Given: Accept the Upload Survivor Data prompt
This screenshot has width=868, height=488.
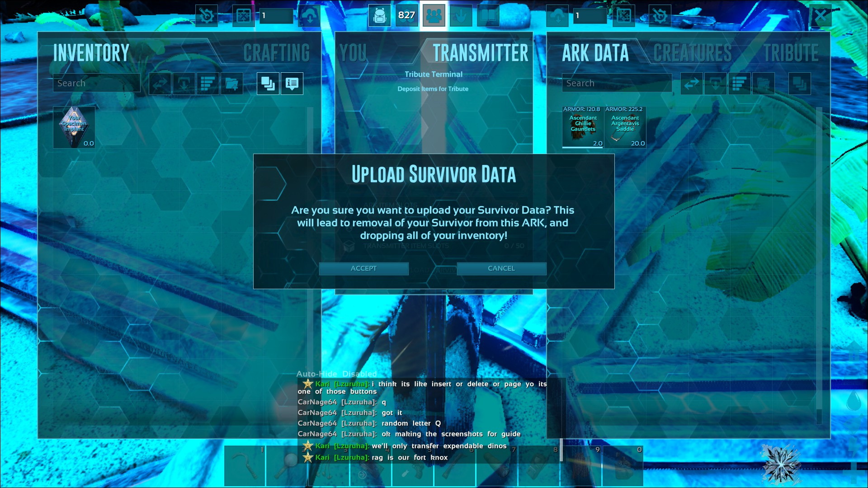Looking at the screenshot, I should (364, 268).
